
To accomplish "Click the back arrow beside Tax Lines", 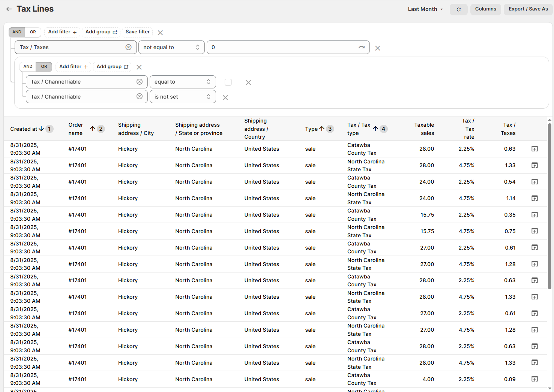I will (9, 9).
